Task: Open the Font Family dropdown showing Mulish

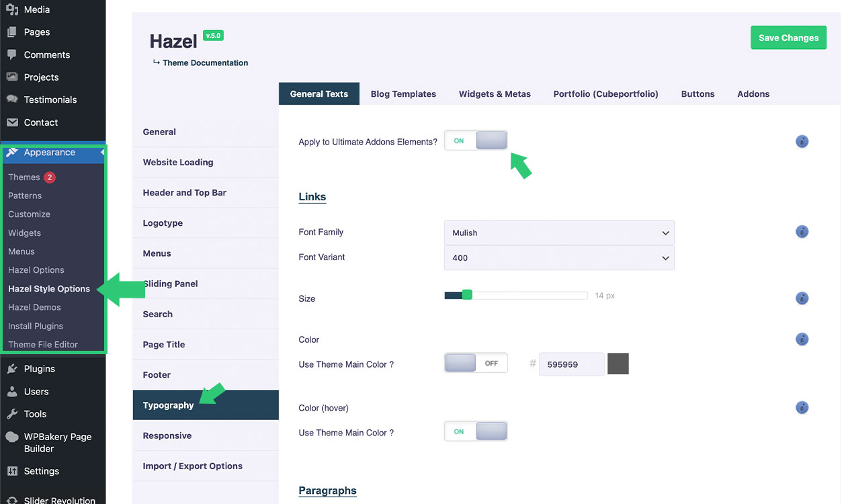Action: click(559, 233)
